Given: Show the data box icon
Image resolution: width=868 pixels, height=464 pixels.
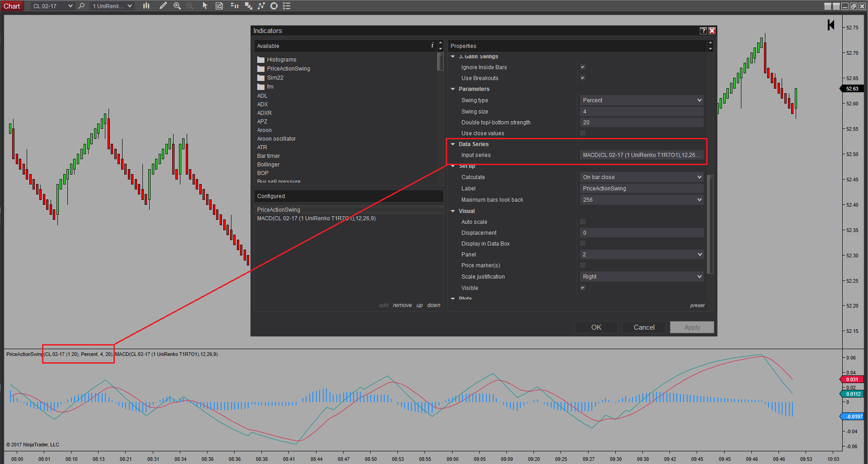Looking at the screenshot, I should coord(219,6).
